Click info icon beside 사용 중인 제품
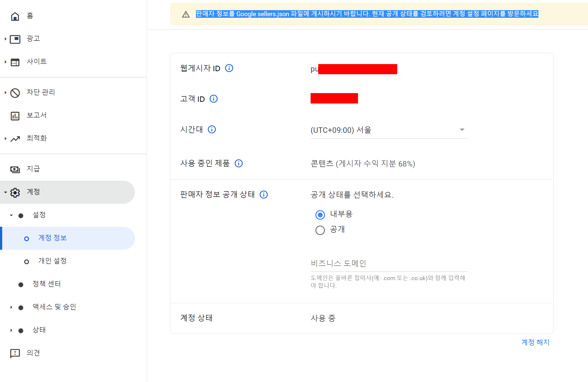The width and height of the screenshot is (588, 382). (238, 163)
